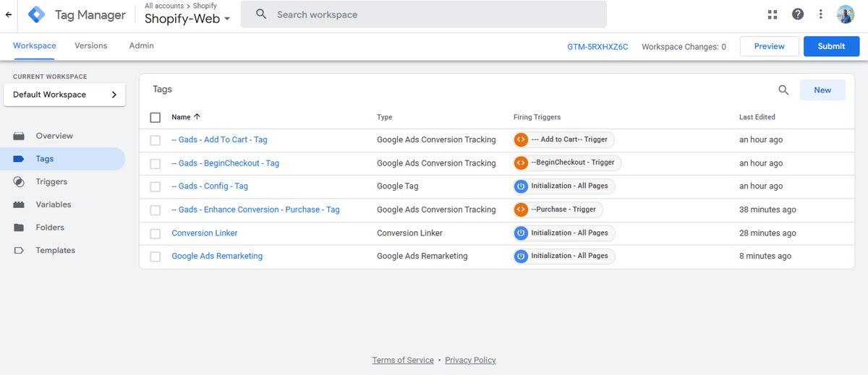Check the Gads BeginCheckout tag checkbox
The image size is (868, 375).
[155, 163]
